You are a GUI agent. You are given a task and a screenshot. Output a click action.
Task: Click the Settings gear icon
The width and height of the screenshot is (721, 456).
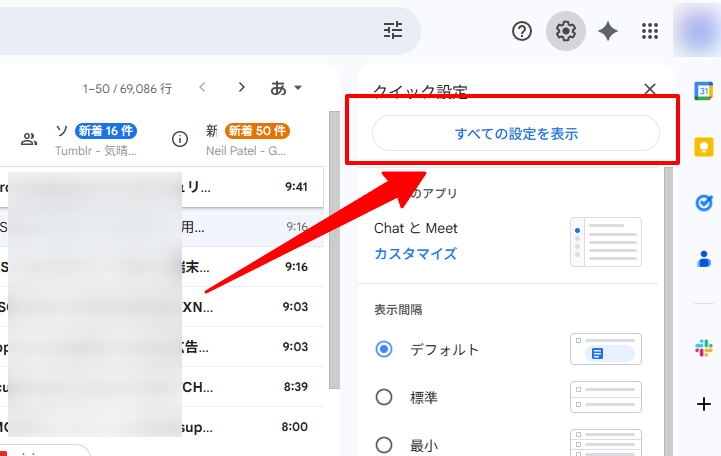tap(566, 31)
